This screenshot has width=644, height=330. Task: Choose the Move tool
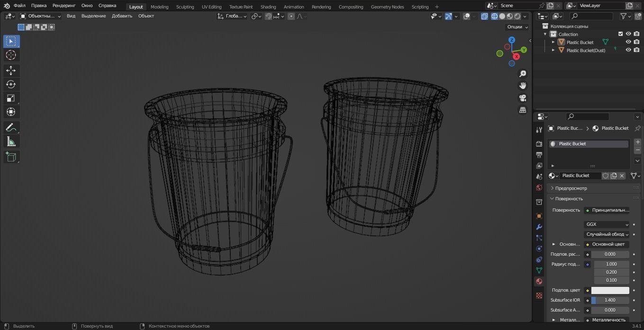click(11, 71)
